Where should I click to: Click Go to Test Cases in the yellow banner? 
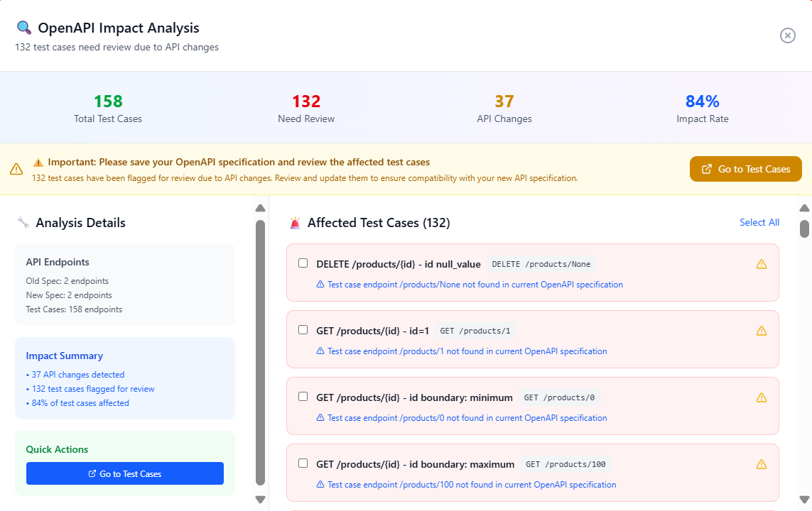tap(745, 169)
